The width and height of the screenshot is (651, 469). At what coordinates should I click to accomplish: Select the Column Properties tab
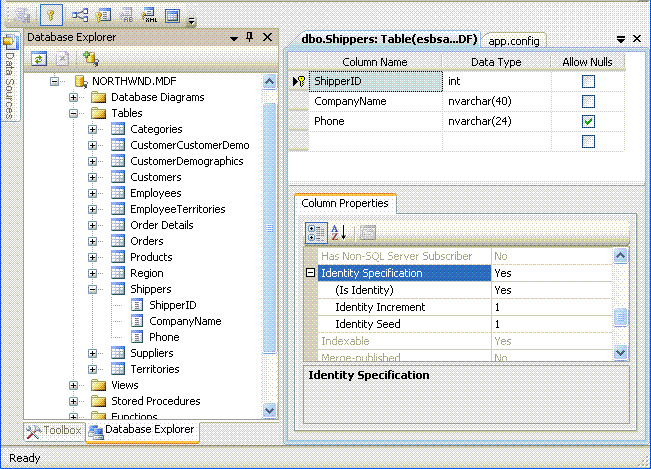pyautogui.click(x=345, y=203)
